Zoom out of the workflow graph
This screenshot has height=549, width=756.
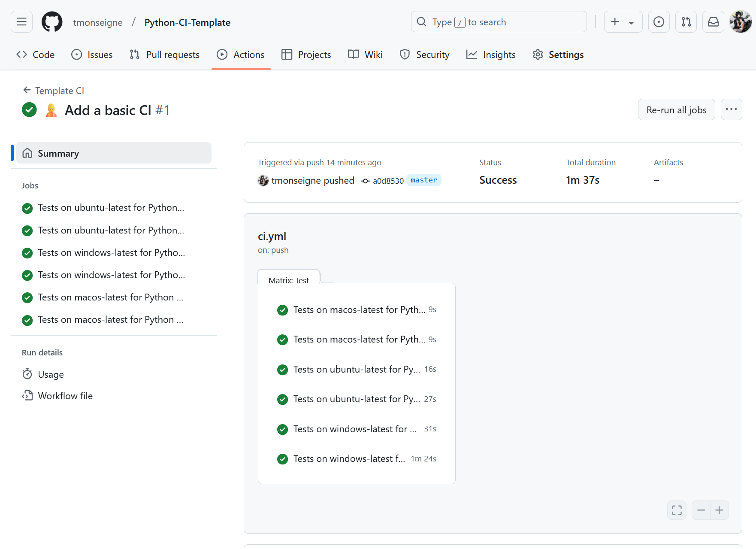701,510
